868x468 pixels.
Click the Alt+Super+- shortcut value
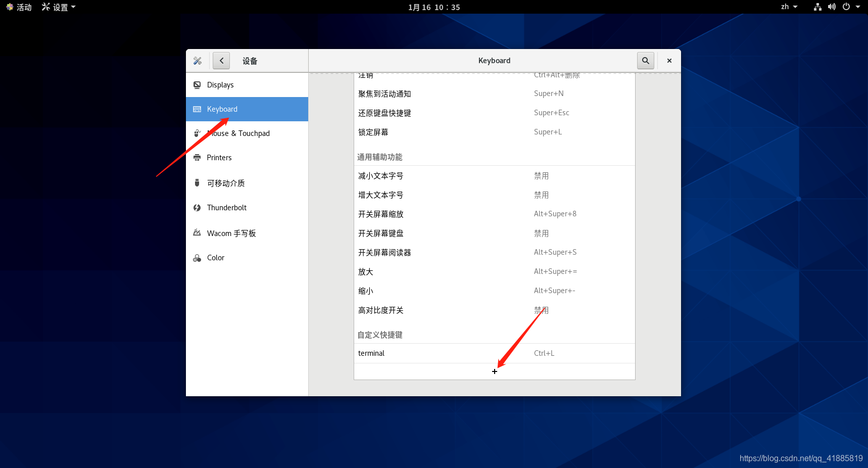tap(555, 291)
